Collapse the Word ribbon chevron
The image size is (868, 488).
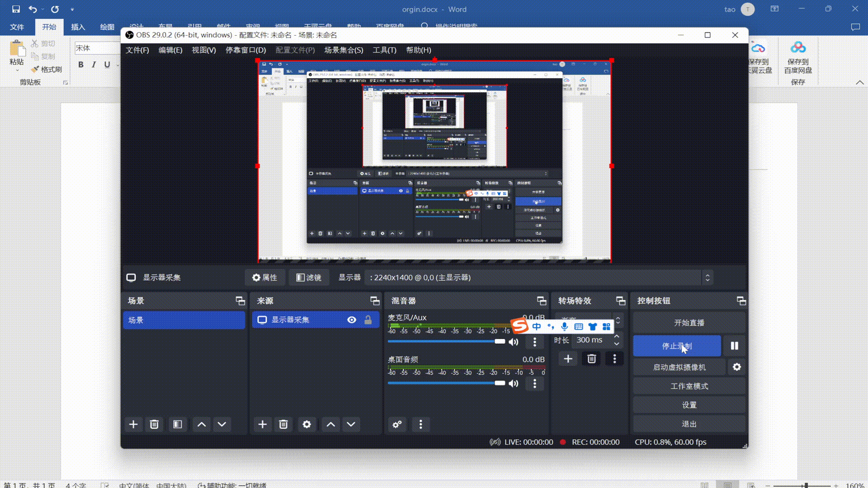[x=860, y=82]
